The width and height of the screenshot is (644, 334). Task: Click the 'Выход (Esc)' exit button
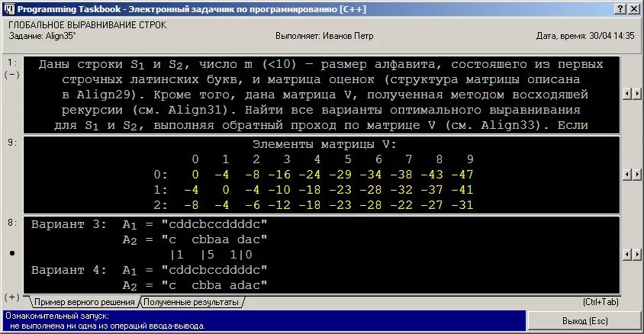584,320
